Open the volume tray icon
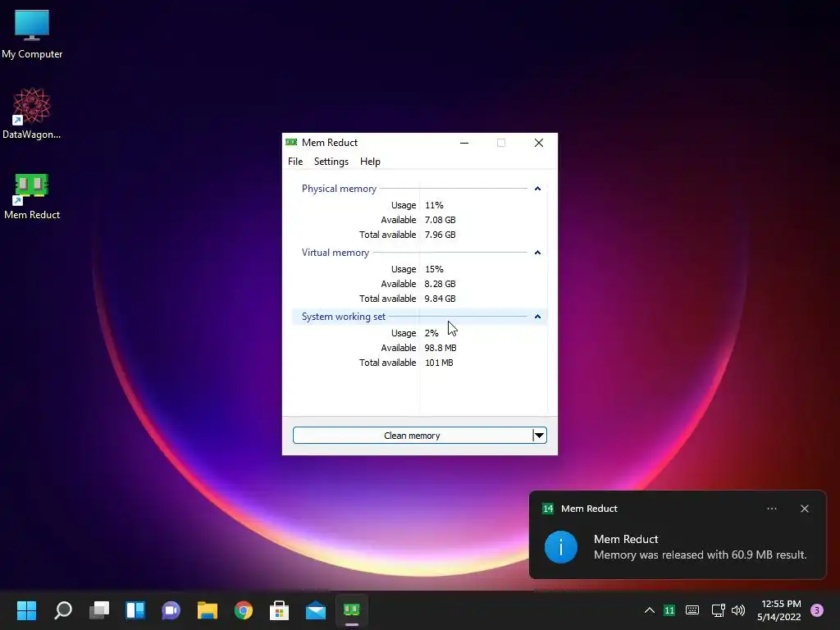840x630 pixels. [x=738, y=610]
